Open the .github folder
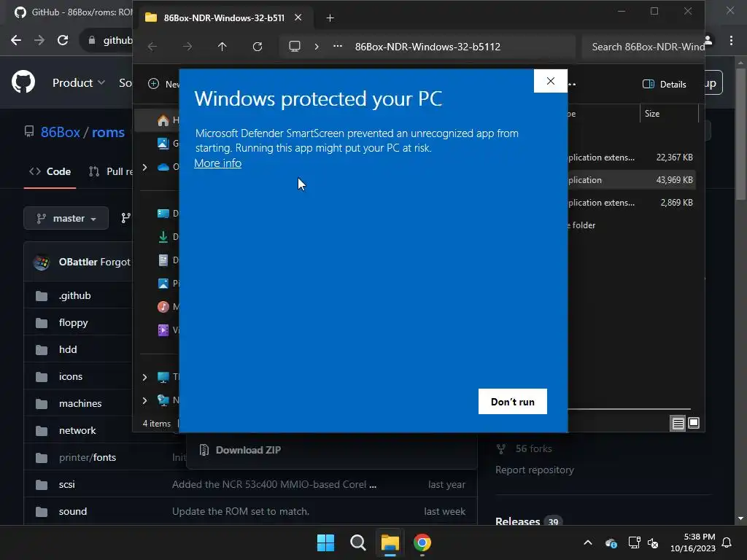747x560 pixels. click(x=75, y=295)
